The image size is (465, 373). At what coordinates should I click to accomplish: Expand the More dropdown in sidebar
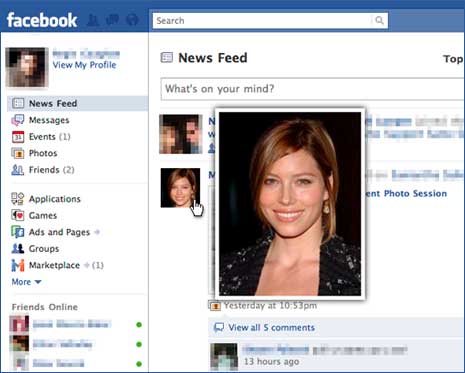(x=26, y=282)
